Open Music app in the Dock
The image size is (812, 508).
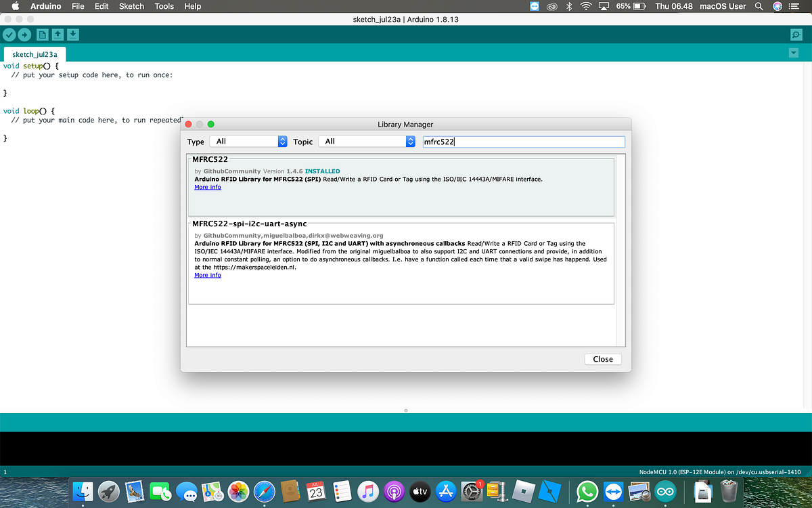(367, 492)
